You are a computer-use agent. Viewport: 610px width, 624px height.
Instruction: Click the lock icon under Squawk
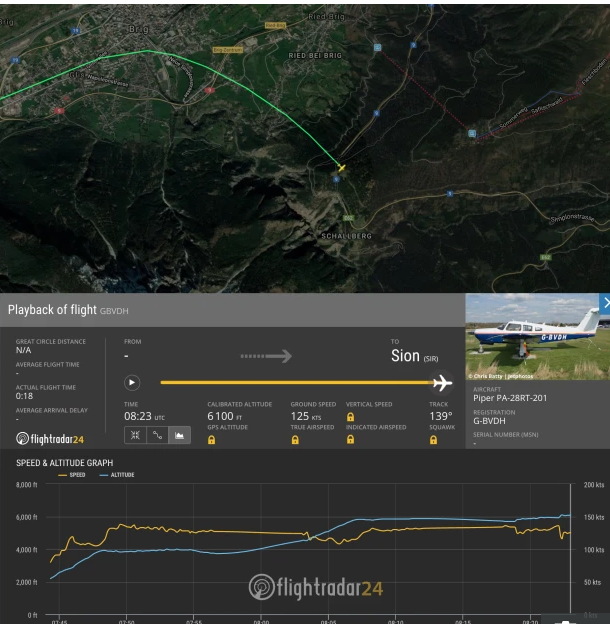(433, 440)
